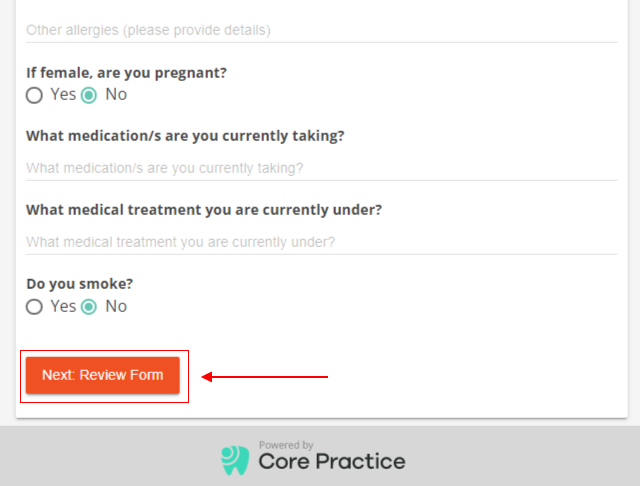Click the 'If female, are you pregnant?' heading
The height and width of the screenshot is (486, 640).
pyautogui.click(x=127, y=73)
